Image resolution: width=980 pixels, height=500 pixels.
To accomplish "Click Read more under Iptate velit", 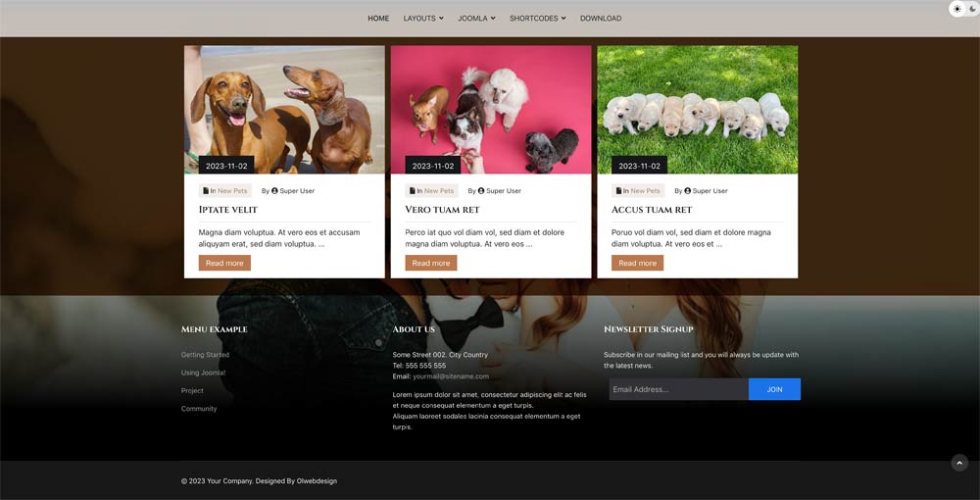I will pyautogui.click(x=224, y=263).
